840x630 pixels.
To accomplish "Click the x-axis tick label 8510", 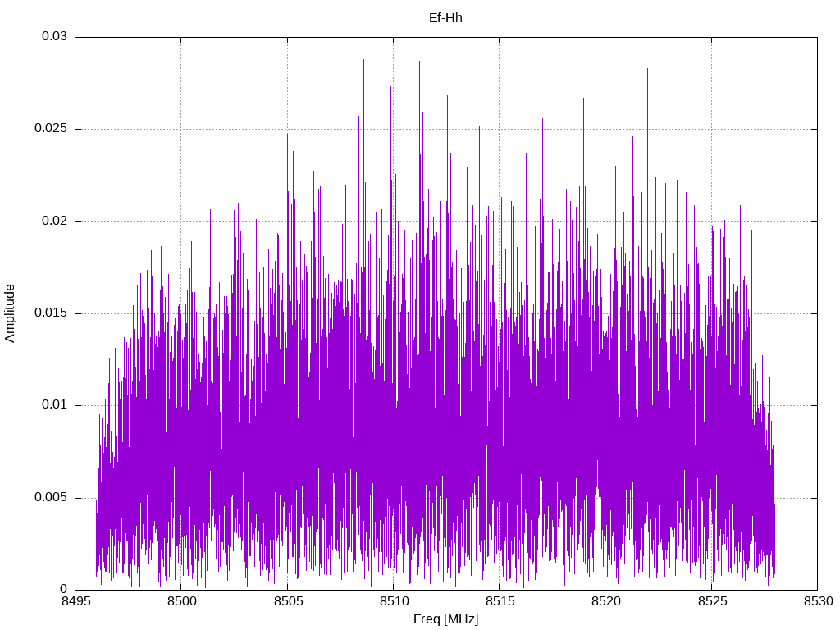I will coord(393,601).
